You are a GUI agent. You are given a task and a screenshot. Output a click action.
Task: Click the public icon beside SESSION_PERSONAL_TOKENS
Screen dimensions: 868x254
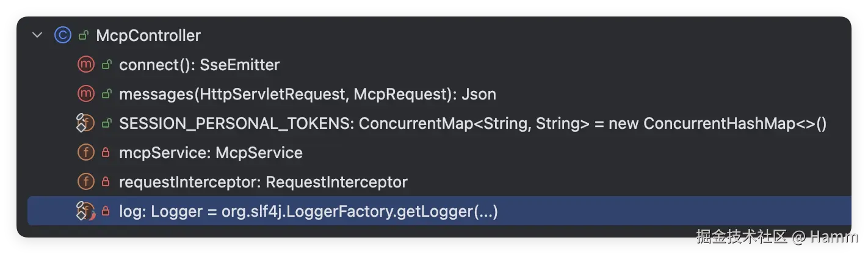pos(106,123)
